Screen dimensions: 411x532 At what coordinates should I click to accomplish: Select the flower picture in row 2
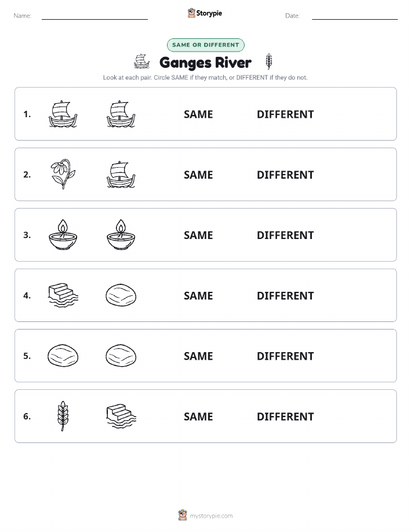pos(63,174)
